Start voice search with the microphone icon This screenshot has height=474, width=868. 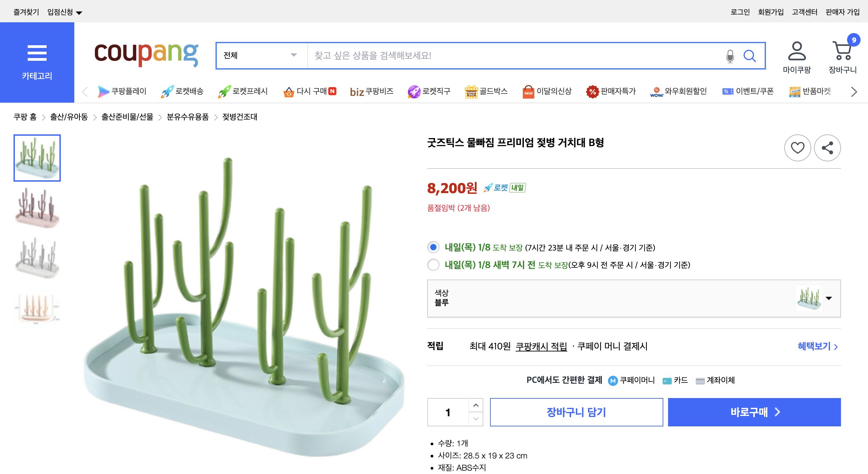730,56
